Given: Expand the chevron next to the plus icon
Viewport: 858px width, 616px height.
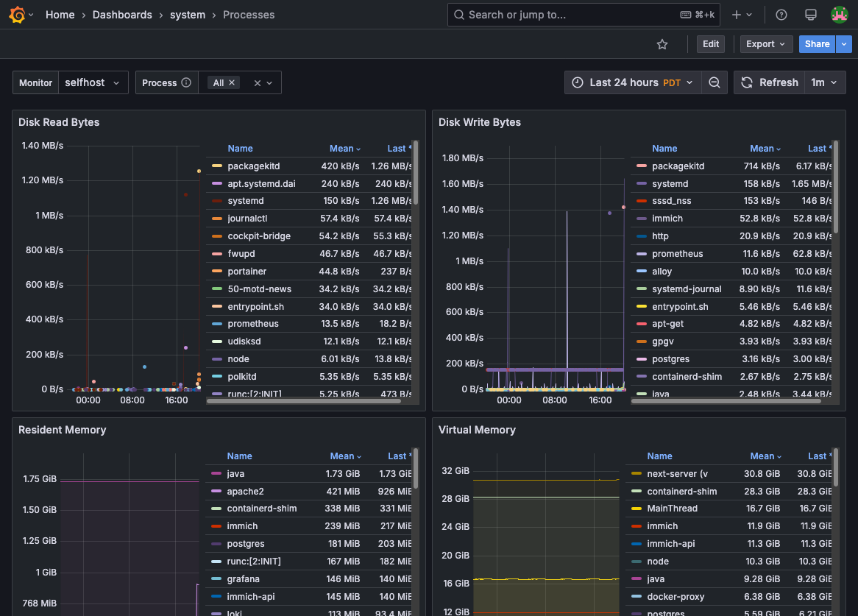Looking at the screenshot, I should [749, 15].
